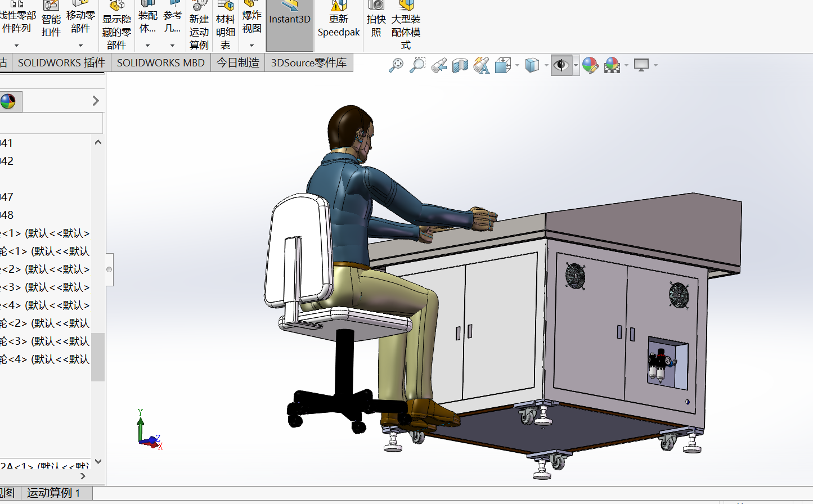This screenshot has width=813, height=504.
Task: Create a New Motion Study (新建运动算例)
Action: pos(199,25)
